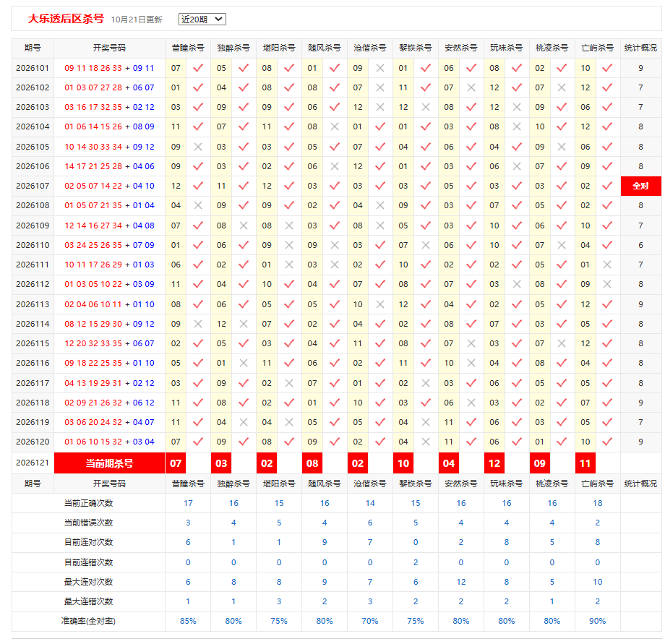
Task: Click the red 07 cell in the 2026121 row
Action: (176, 463)
